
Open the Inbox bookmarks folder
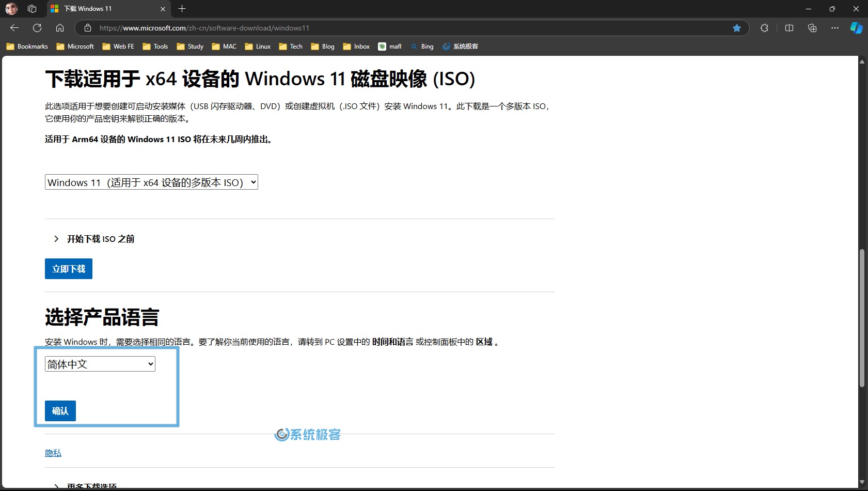[356, 47]
